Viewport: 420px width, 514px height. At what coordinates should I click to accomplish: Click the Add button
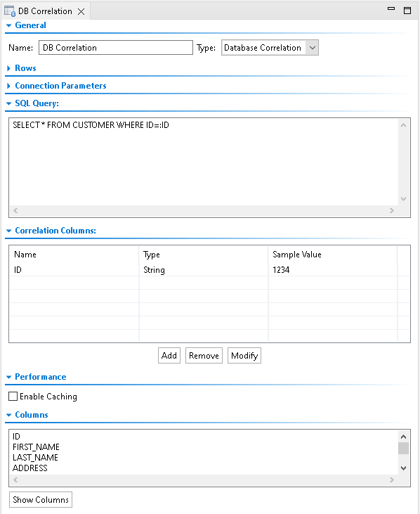pos(169,356)
